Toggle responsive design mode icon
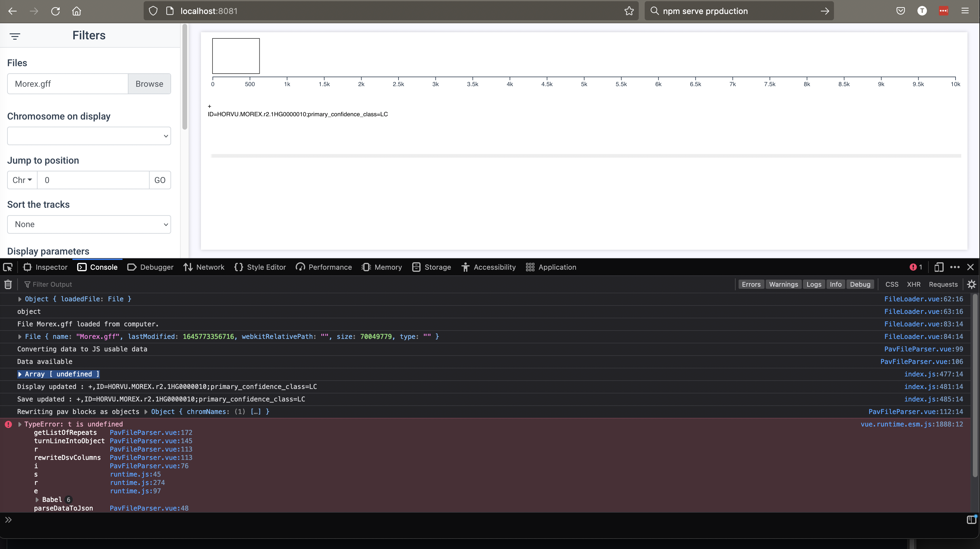 point(939,267)
